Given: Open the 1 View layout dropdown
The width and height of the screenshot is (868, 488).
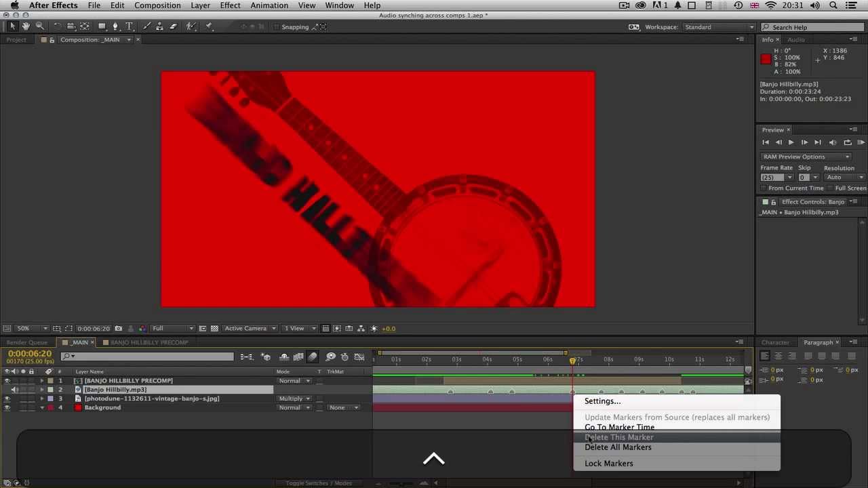Looking at the screenshot, I should tap(298, 329).
